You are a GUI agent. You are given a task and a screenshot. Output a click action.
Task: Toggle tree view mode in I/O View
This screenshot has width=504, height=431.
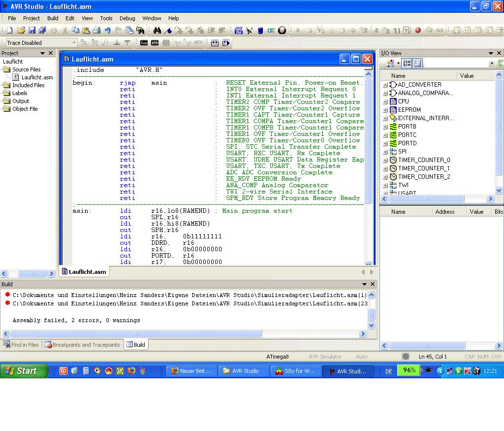[407, 64]
